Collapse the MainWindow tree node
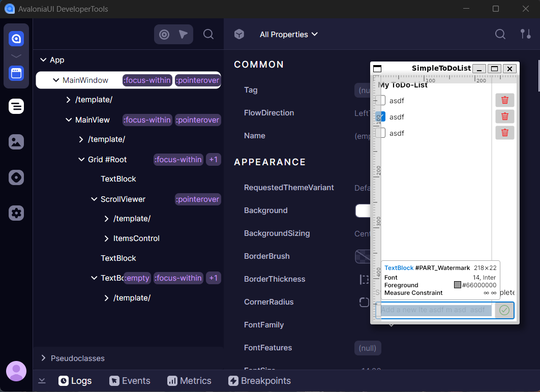 pos(56,80)
